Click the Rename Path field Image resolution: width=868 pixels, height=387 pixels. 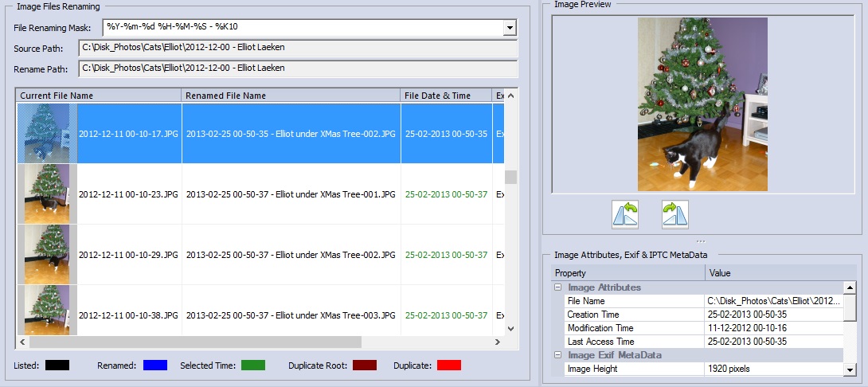pyautogui.click(x=298, y=68)
